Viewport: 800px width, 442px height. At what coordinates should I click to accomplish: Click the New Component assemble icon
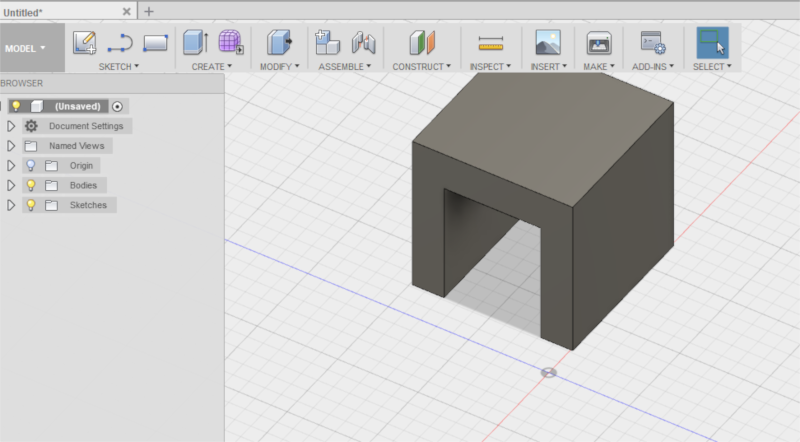pos(327,42)
